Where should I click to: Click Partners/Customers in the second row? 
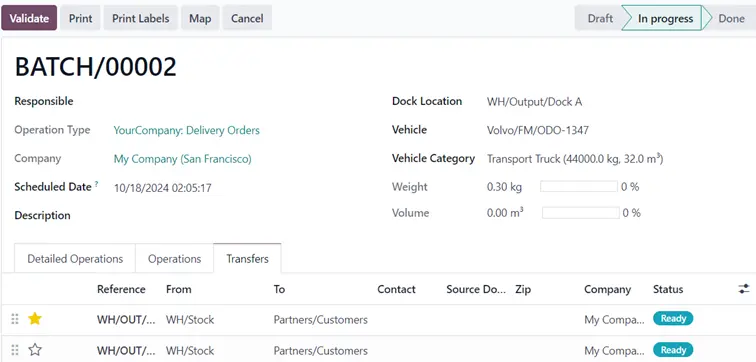click(x=321, y=350)
